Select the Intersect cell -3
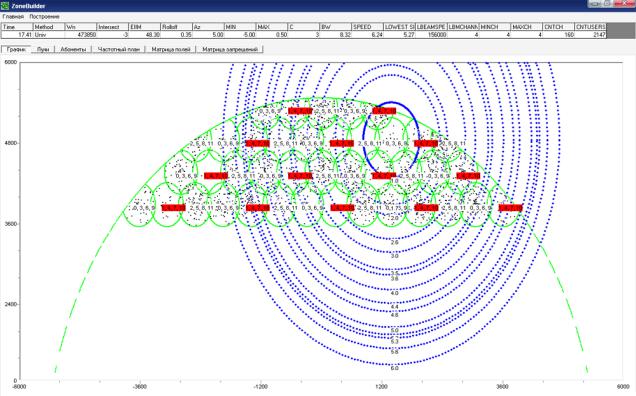Image resolution: width=636 pixels, height=396 pixels. (113, 35)
